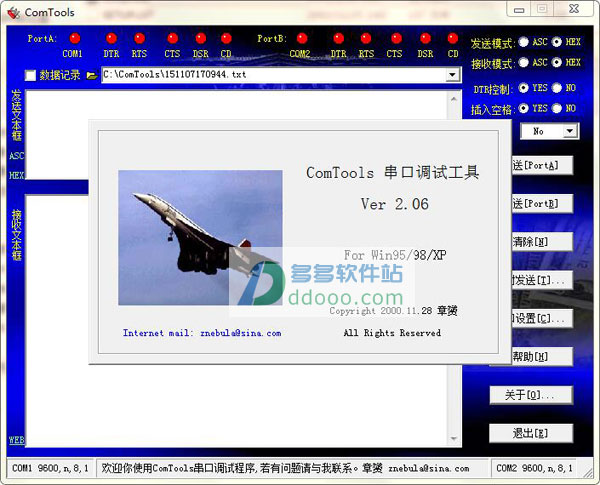Click the PortB CTS indicator light
The image size is (600, 485).
pos(396,38)
